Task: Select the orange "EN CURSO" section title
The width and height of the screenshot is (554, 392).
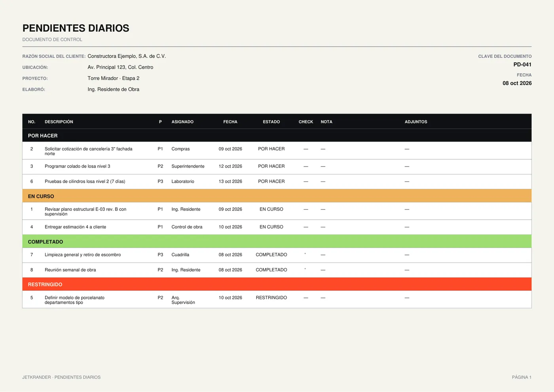Action: tap(41, 196)
